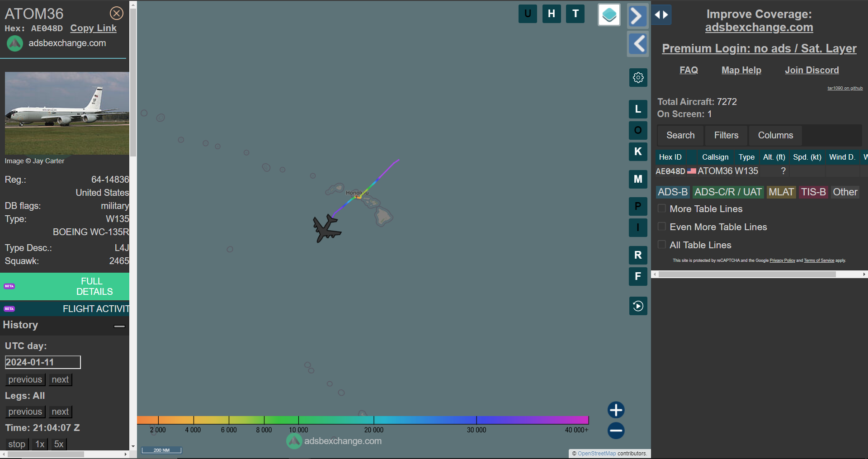The height and width of the screenshot is (459, 868).
Task: Click the T map toggle button
Action: (x=576, y=14)
